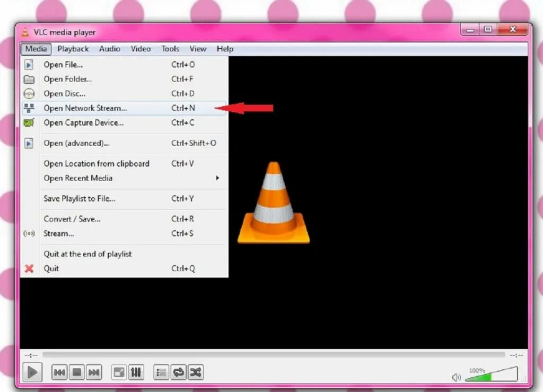Select Quit menu entry
This screenshot has height=392, width=543.
(124, 269)
